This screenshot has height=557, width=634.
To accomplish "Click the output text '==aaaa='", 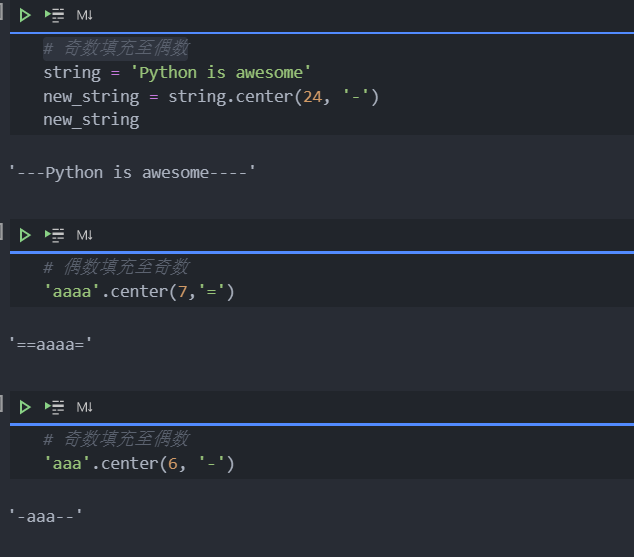I will [x=50, y=344].
